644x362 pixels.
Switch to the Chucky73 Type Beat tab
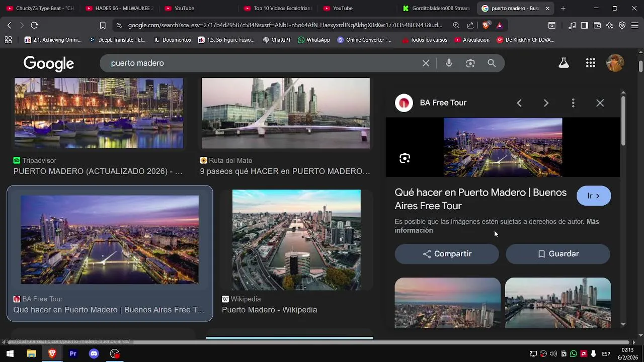40,8
